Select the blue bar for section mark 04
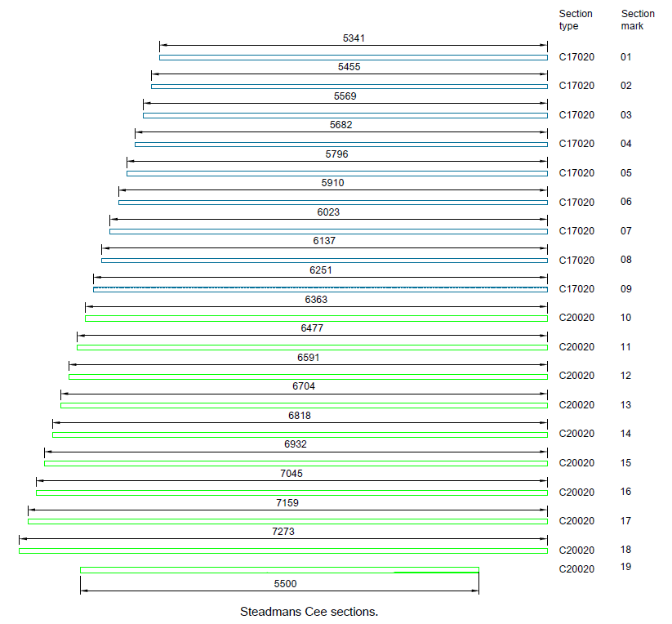 tap(341, 145)
